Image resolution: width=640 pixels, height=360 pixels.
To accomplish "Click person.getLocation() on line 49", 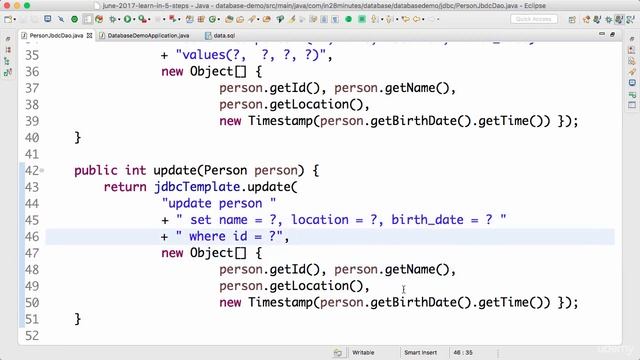I will pyautogui.click(x=291, y=286).
